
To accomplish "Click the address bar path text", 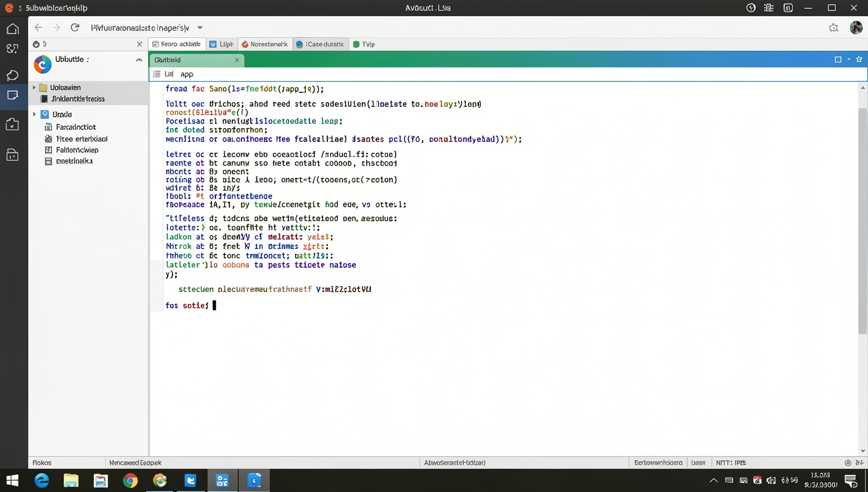I will pos(140,28).
